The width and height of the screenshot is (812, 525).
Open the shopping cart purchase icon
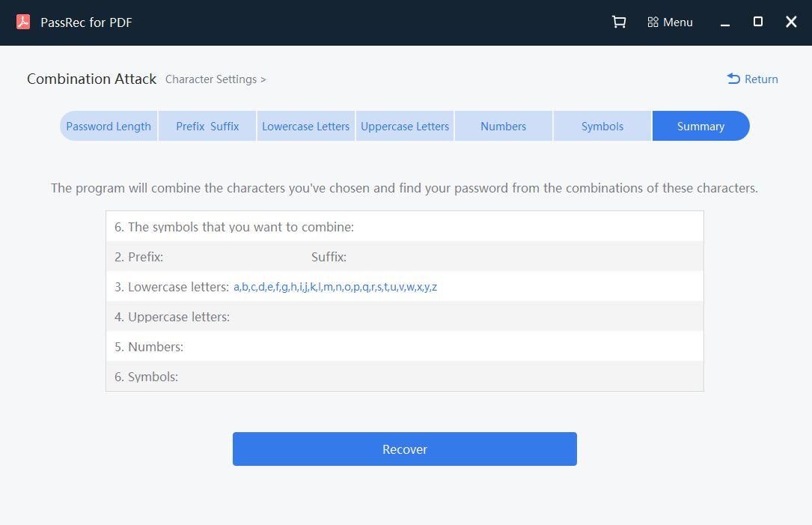point(619,22)
